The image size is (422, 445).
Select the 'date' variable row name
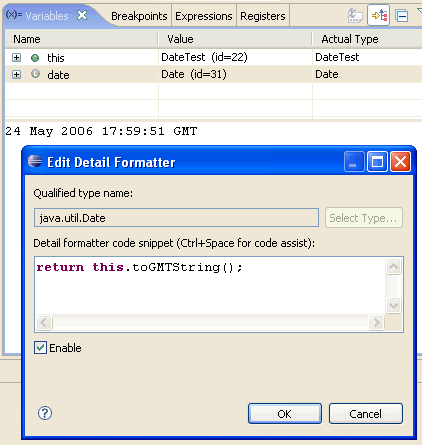click(58, 75)
